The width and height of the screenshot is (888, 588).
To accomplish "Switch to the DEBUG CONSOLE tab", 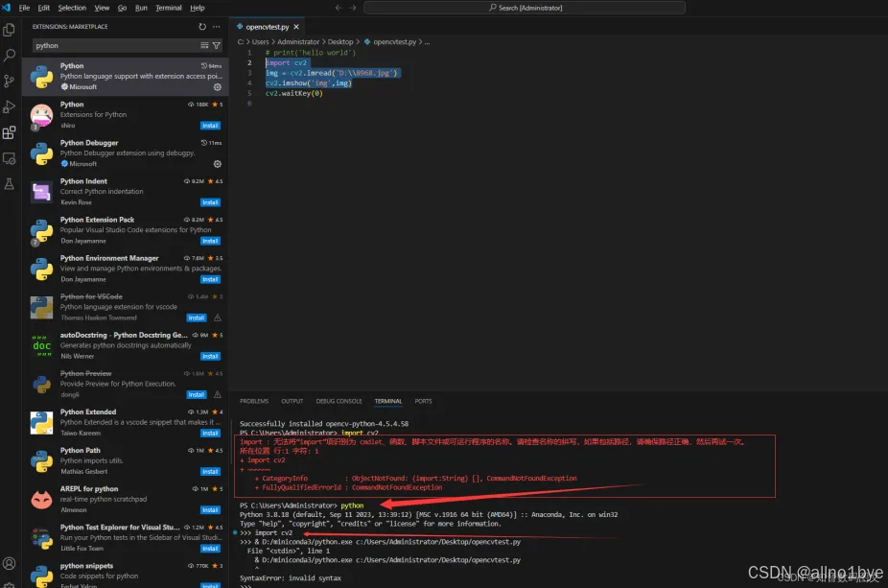I will (339, 401).
